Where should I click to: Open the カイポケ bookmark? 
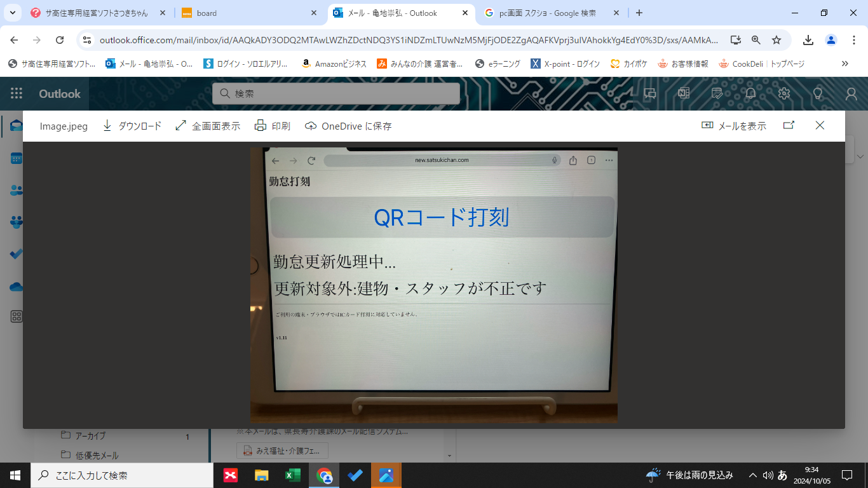628,64
